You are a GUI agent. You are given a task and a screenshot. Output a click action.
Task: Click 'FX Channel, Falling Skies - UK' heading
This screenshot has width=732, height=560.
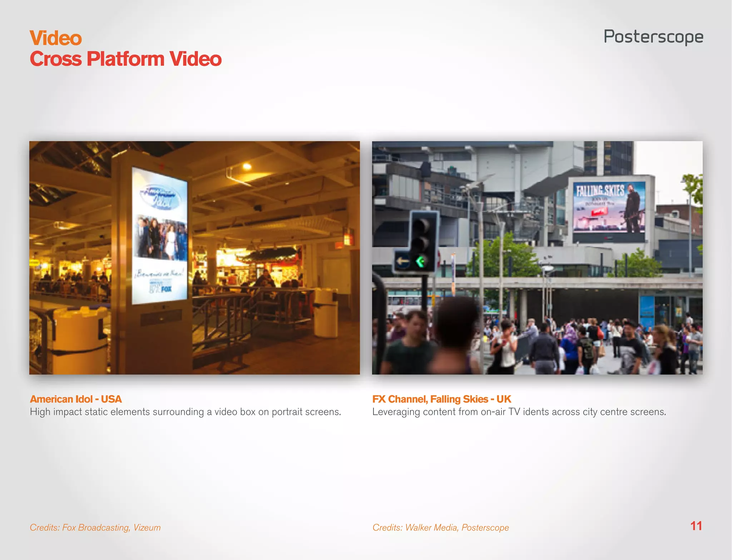click(441, 399)
